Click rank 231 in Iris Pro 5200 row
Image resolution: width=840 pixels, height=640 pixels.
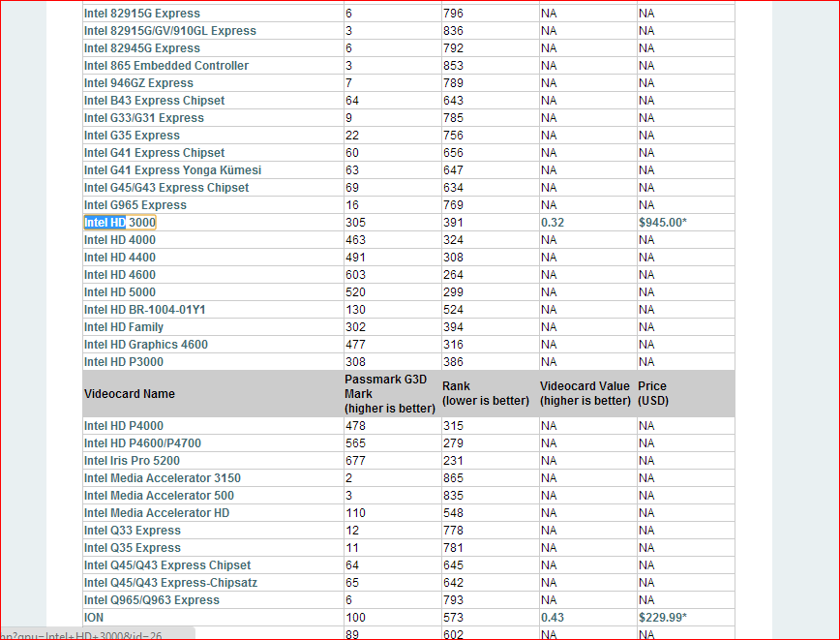pos(453,461)
